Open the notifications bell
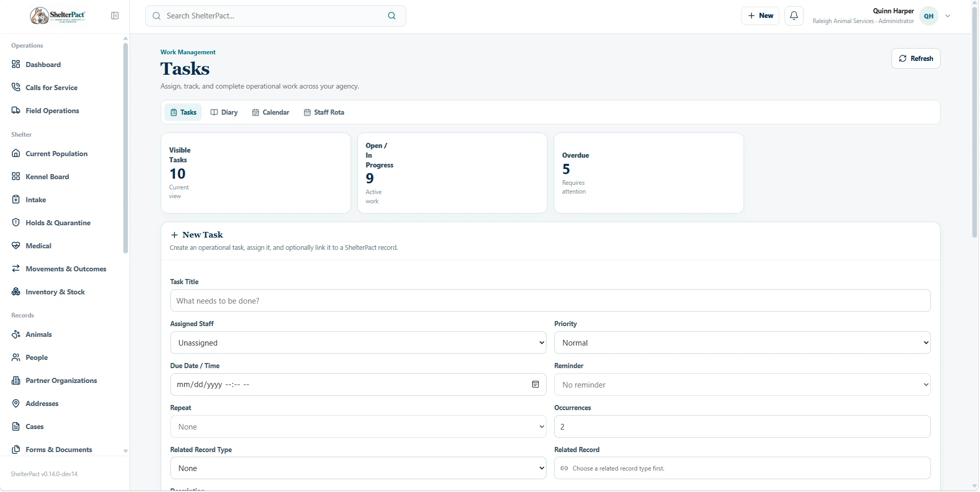This screenshot has height=492, width=980. click(794, 16)
